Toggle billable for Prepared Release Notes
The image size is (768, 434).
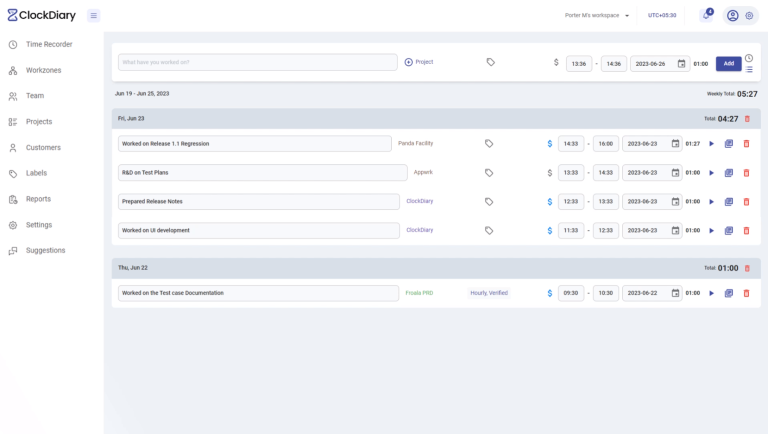point(550,202)
